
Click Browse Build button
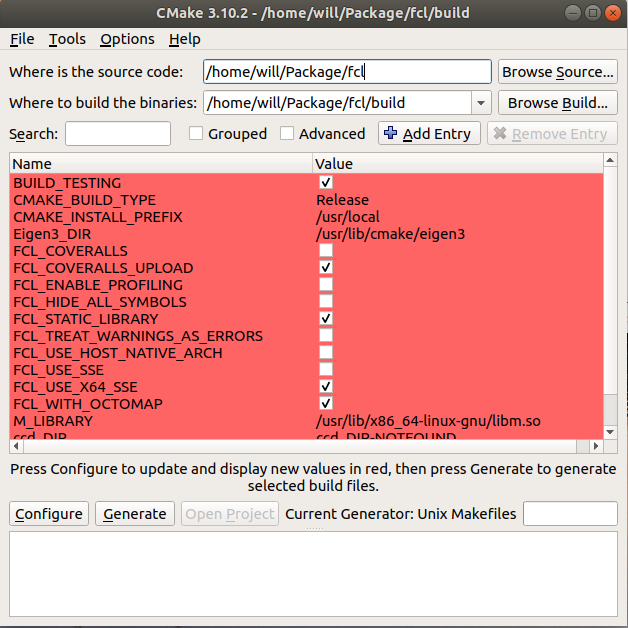(558, 103)
